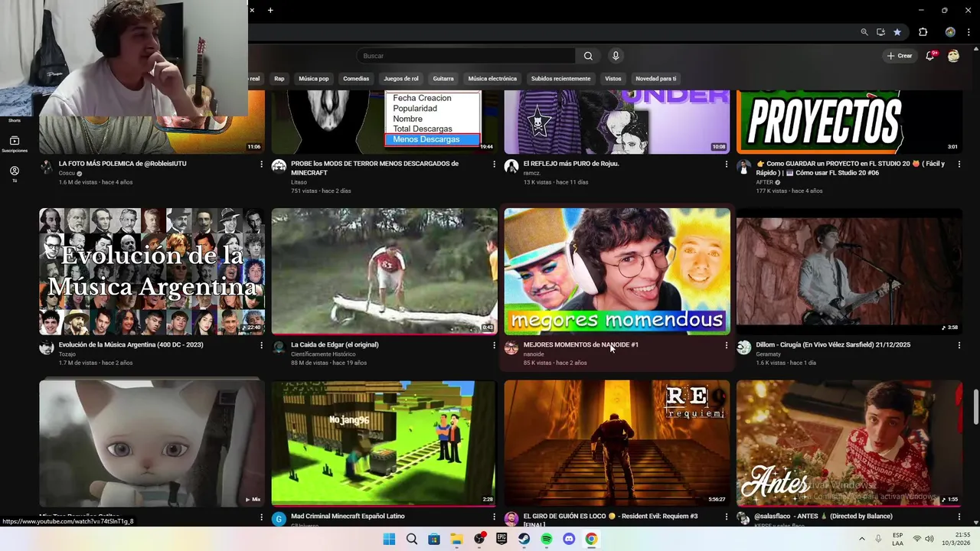The width and height of the screenshot is (980, 551).
Task: Play the white cat Mix thumbnail
Action: pos(152,444)
